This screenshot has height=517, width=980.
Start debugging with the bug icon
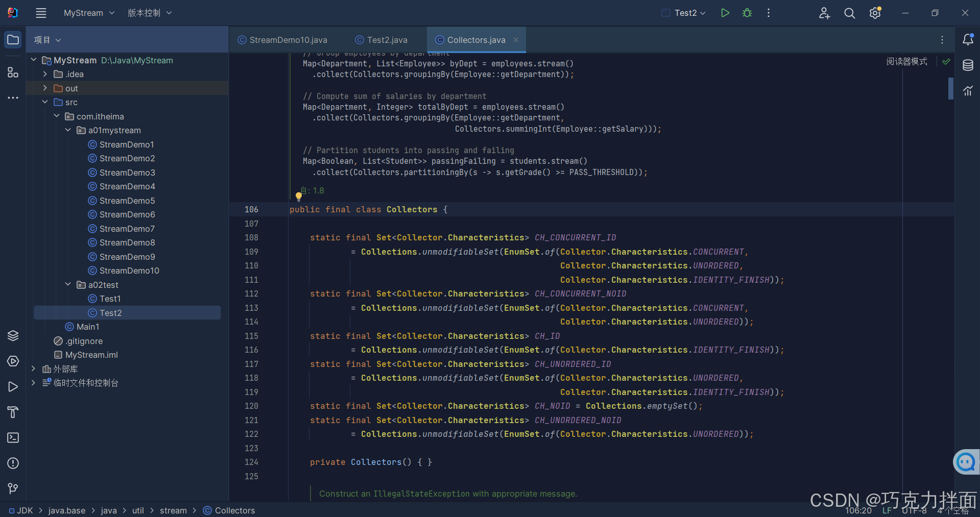tap(747, 13)
